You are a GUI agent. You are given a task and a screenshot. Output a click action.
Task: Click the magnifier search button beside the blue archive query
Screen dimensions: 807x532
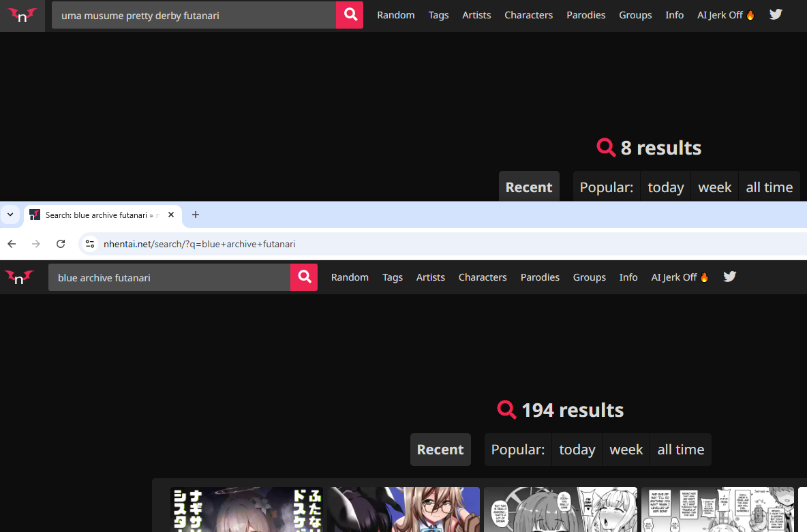[x=304, y=277]
